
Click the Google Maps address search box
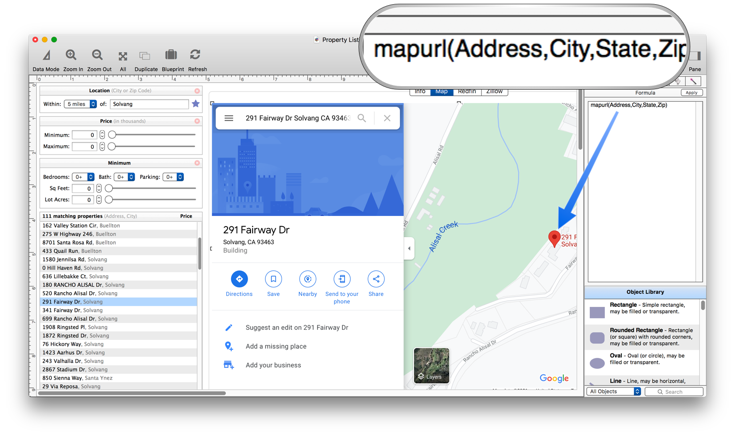pos(298,118)
